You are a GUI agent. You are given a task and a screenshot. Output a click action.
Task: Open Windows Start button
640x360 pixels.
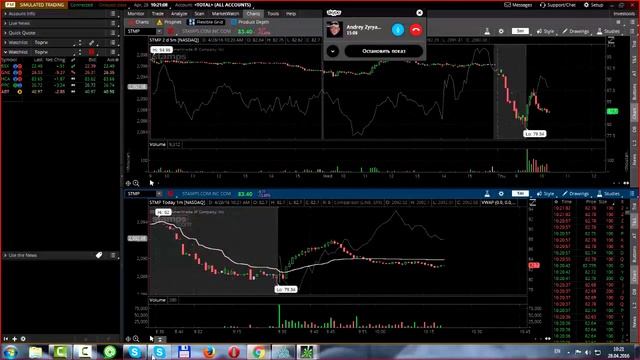point(10,352)
